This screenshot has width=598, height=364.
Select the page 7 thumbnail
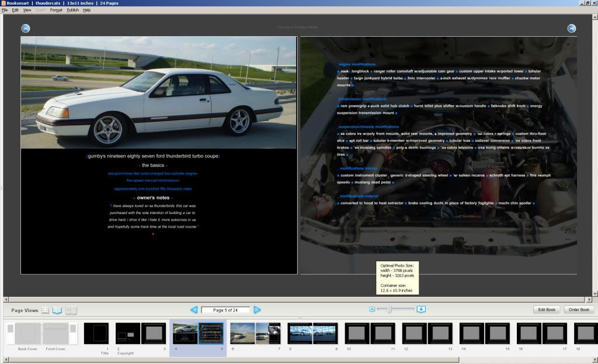click(268, 333)
